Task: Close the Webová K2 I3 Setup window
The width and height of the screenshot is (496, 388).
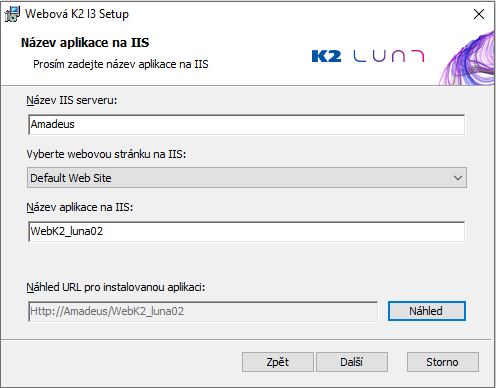Action: point(479,14)
